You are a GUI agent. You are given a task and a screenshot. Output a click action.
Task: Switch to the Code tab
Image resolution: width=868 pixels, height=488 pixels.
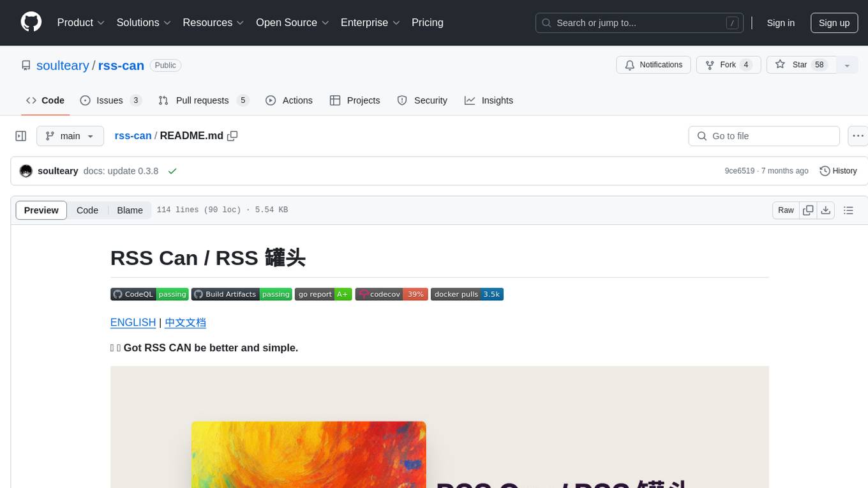pyautogui.click(x=45, y=100)
